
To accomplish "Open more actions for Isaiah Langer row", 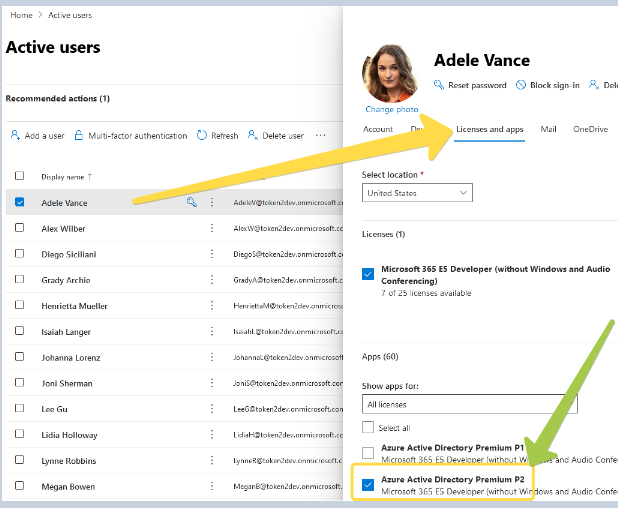I will 212,331.
